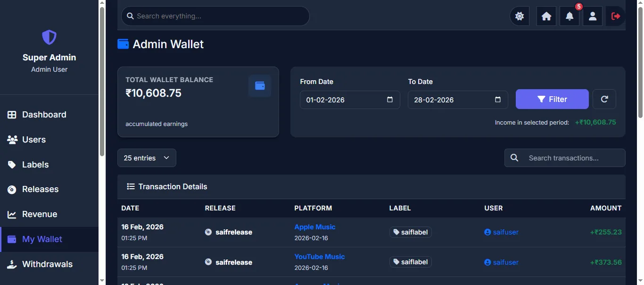This screenshot has width=644, height=285.
Task: Open notifications bell with 5 badge
Action: click(x=570, y=16)
